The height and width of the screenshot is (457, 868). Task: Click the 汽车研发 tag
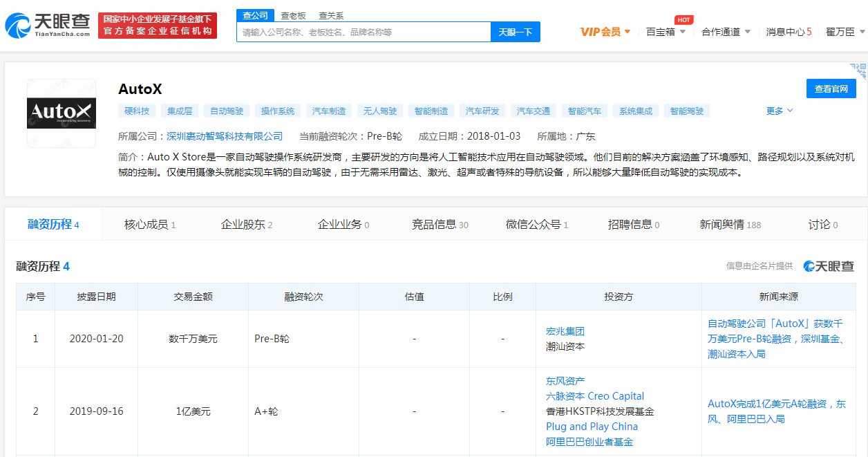[482, 111]
